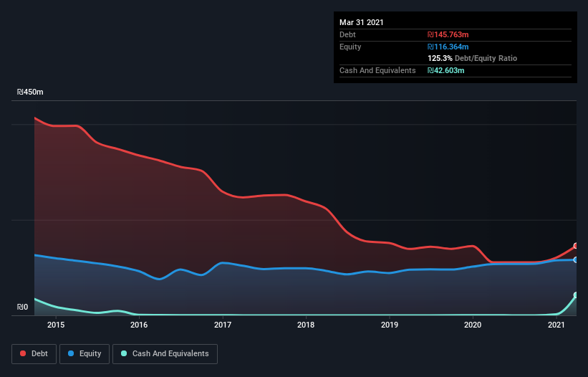Image resolution: width=588 pixels, height=377 pixels.
Task: Select the 2016 x-axis label
Action: [x=139, y=325]
